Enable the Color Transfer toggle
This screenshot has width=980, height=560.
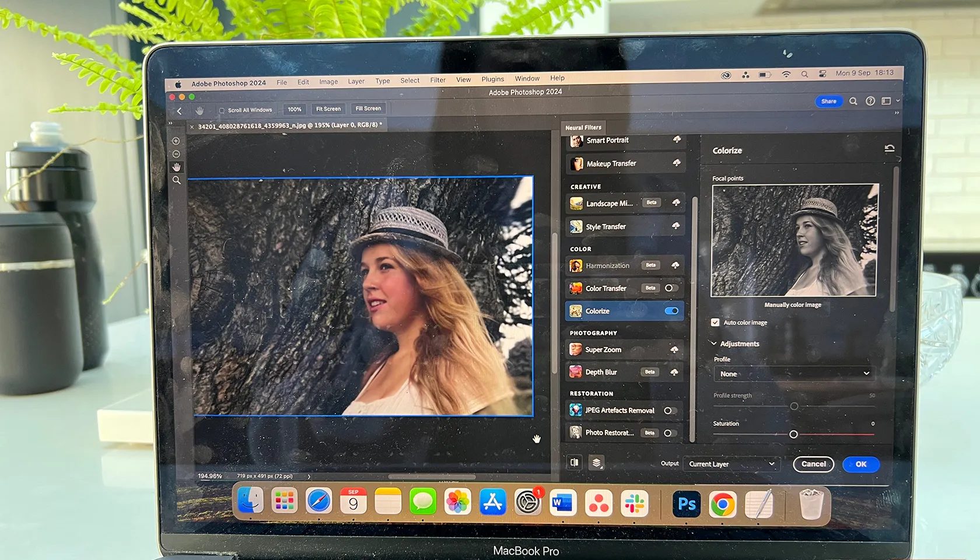tap(670, 288)
